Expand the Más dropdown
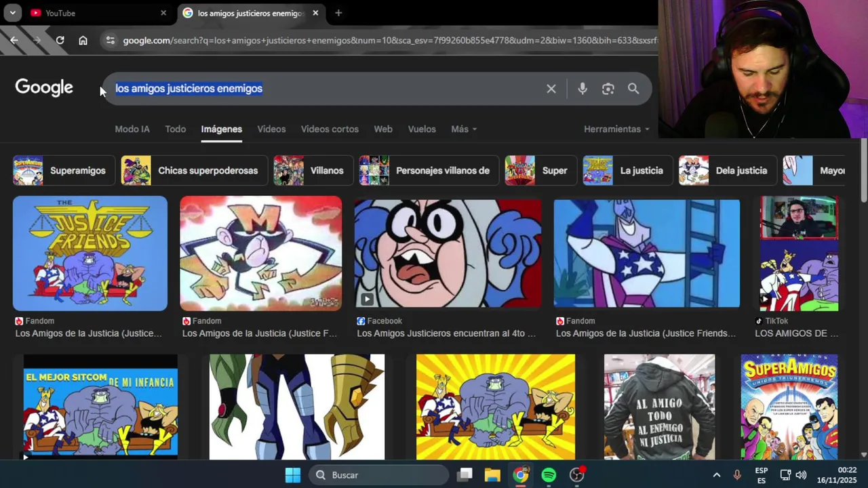This screenshot has height=488, width=868. (x=464, y=129)
